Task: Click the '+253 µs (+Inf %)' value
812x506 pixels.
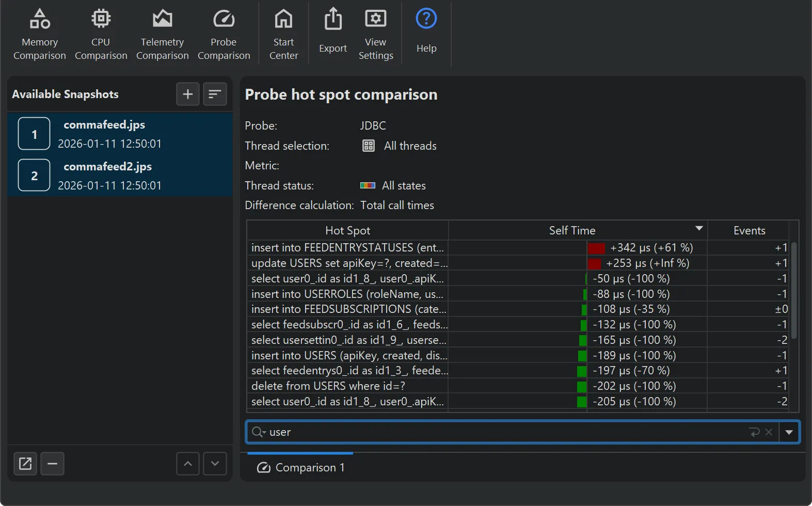Action: coord(648,263)
